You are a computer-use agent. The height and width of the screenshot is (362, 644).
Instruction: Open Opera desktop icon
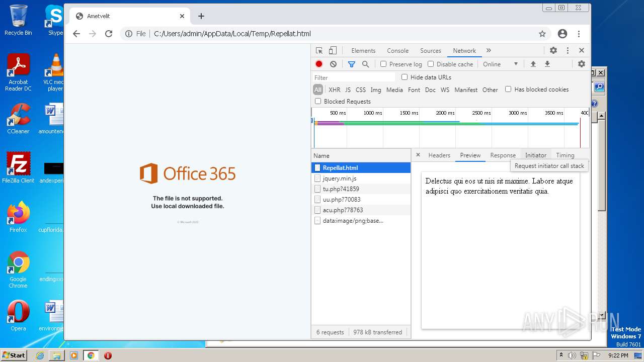(x=18, y=316)
